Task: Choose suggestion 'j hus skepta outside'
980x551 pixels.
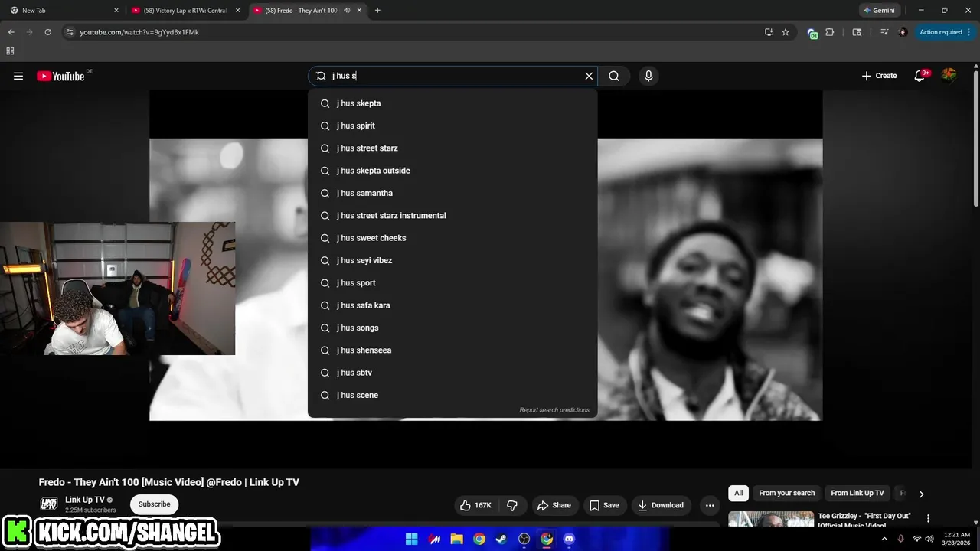Action: coord(452,171)
